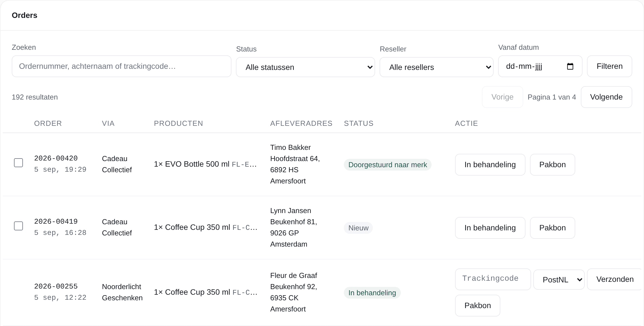Select order number 2026-00419
The image size is (644, 326).
[56, 221]
